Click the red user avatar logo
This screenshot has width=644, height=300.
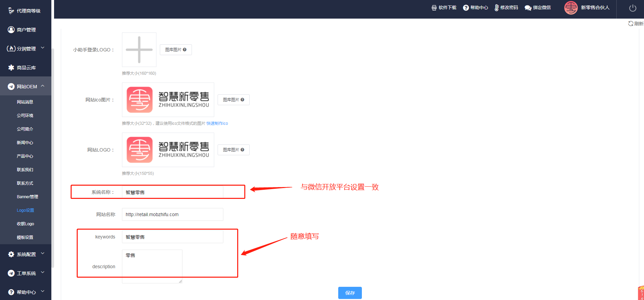point(571,8)
